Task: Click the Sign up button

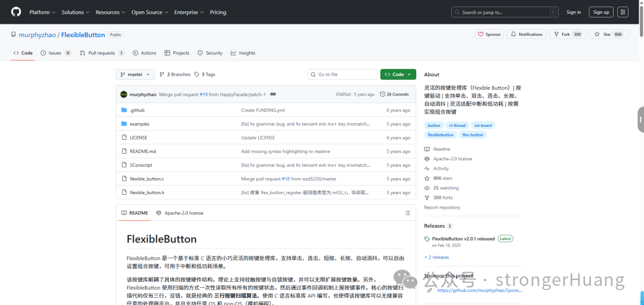Action: point(601,13)
